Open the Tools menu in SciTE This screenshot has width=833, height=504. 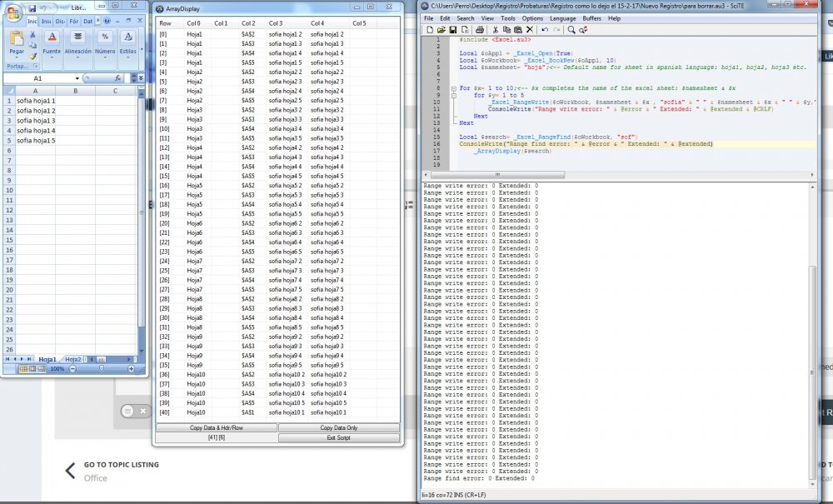[508, 17]
